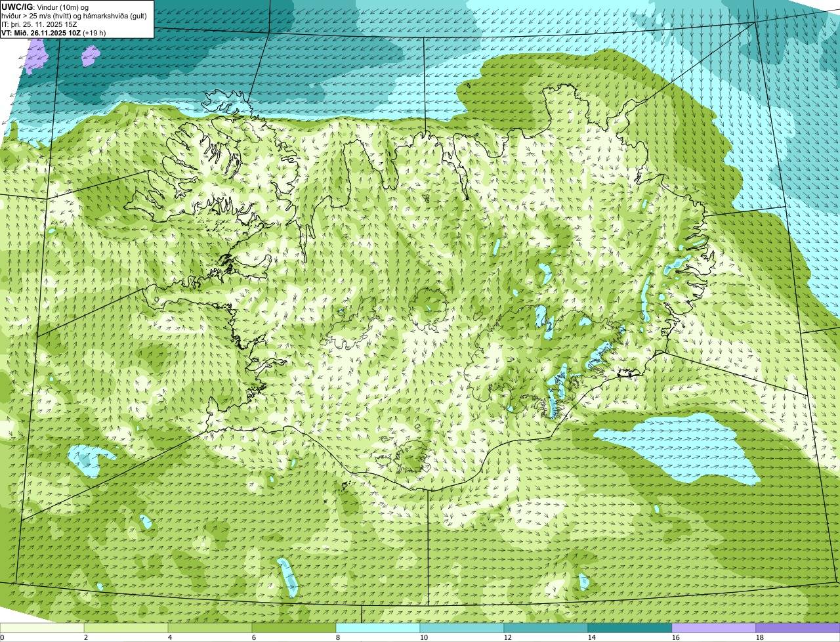The height and width of the screenshot is (642, 840).
Task: Click the 12–14 m/s teal legend swatch
Action: [x=546, y=628]
